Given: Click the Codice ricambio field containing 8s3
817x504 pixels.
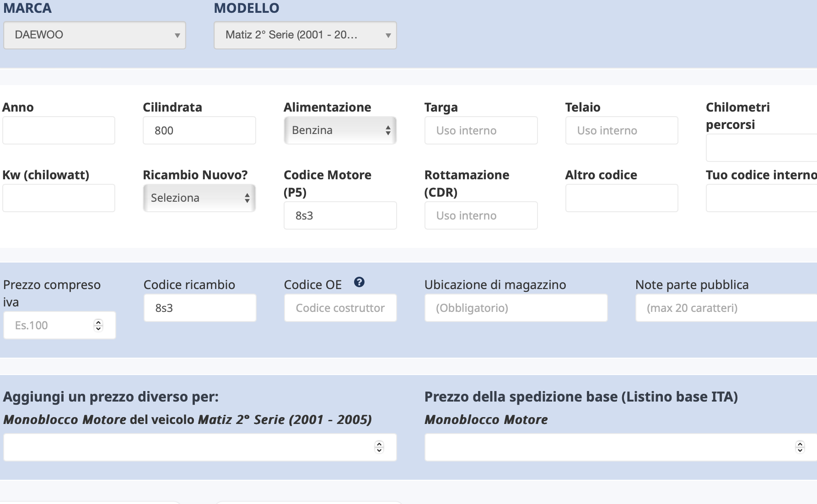Looking at the screenshot, I should 200,308.
